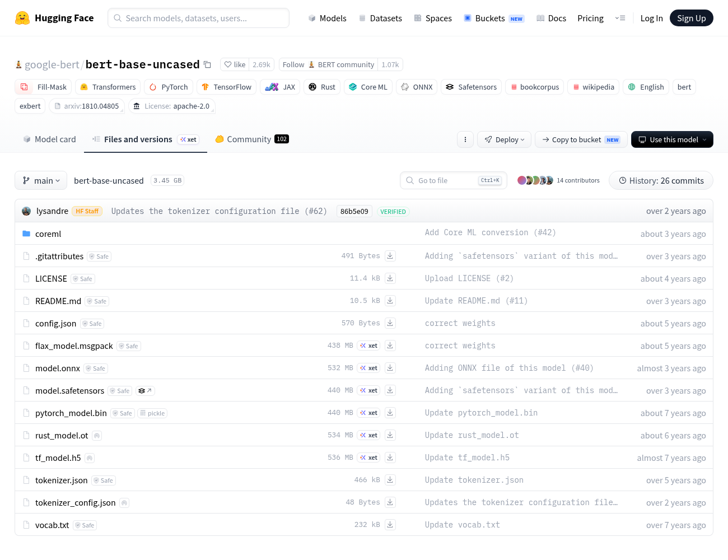
Task: Focus the Go to file field
Action: point(454,180)
